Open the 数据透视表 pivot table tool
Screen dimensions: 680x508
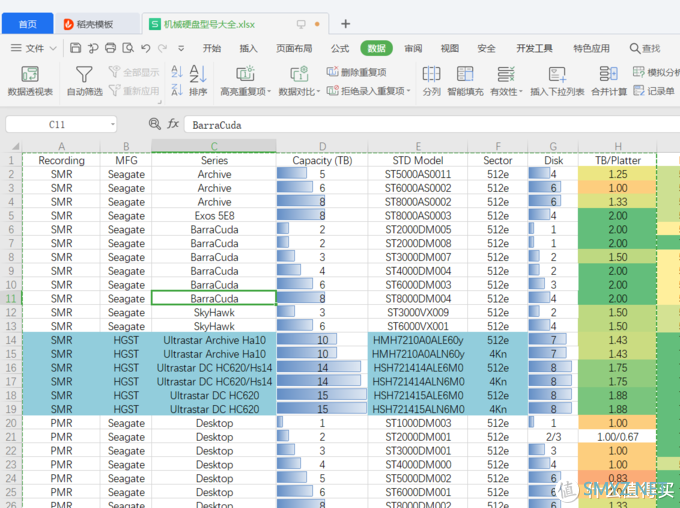(30, 81)
